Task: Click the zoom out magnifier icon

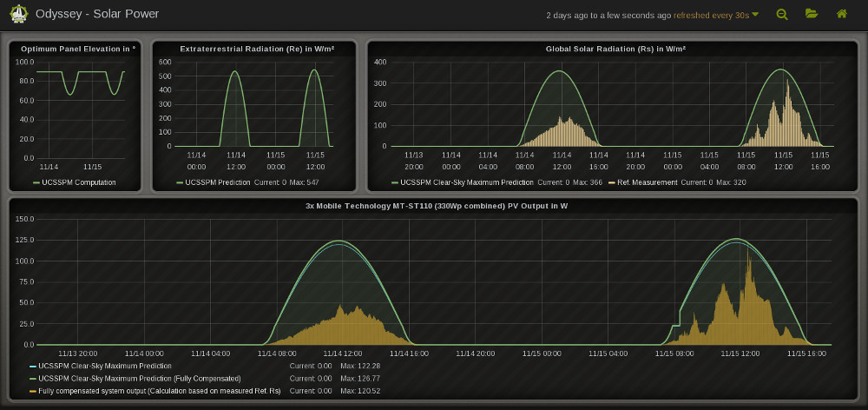Action: (x=782, y=14)
